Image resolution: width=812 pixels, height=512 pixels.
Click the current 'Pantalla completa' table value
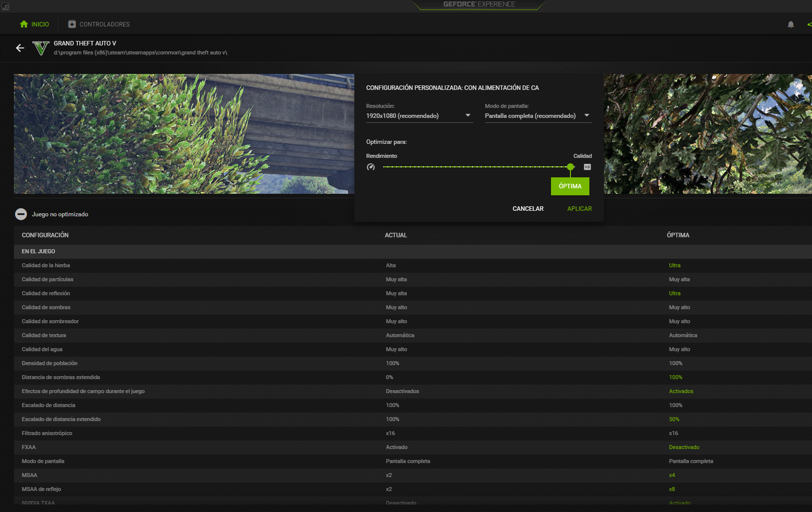[408, 461]
